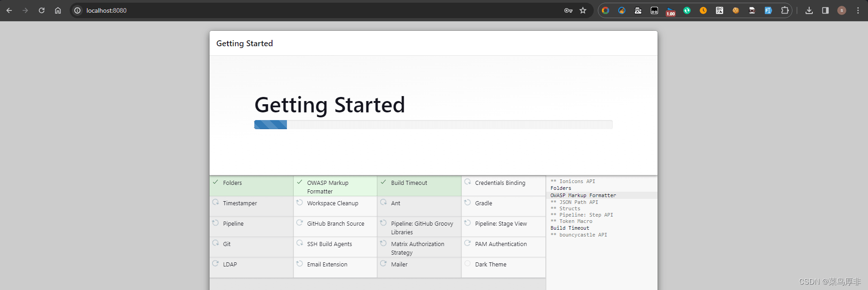The image size is (868, 290).
Task: Click the spinner icon beside Ant
Action: tap(383, 203)
